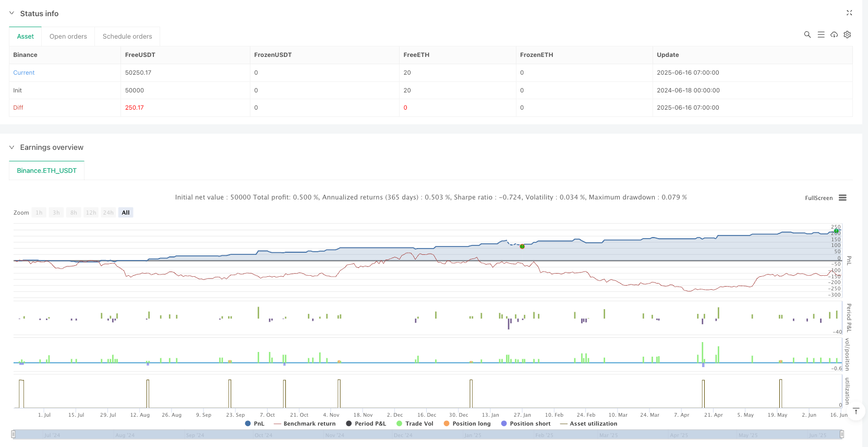This screenshot has width=868, height=447.
Task: Open the chart hamburger menu beside FullScreen
Action: coord(842,198)
